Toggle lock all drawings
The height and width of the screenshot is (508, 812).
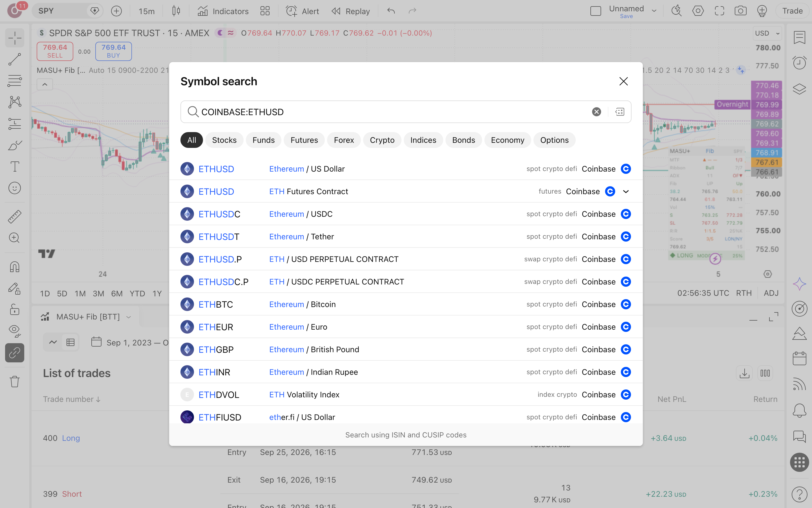(x=14, y=309)
